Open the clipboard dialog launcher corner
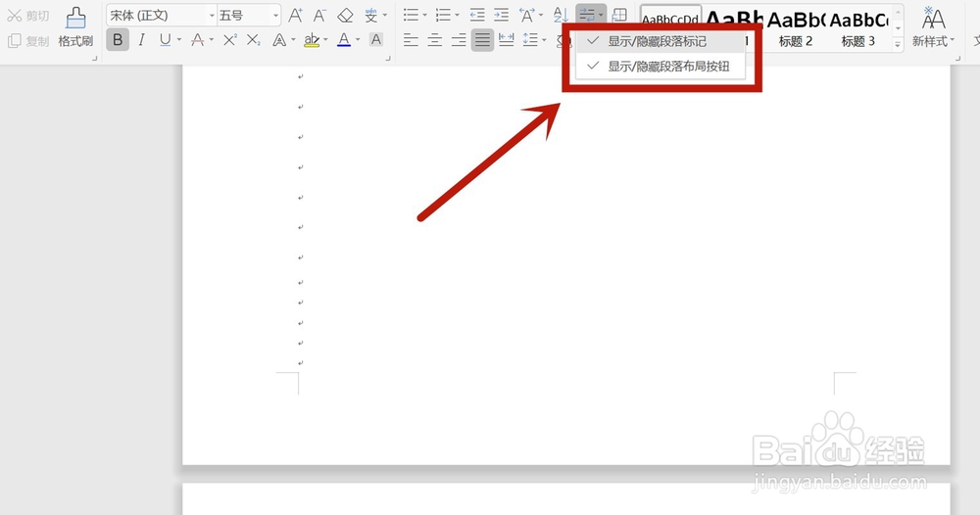The image size is (980, 515). [x=95, y=59]
